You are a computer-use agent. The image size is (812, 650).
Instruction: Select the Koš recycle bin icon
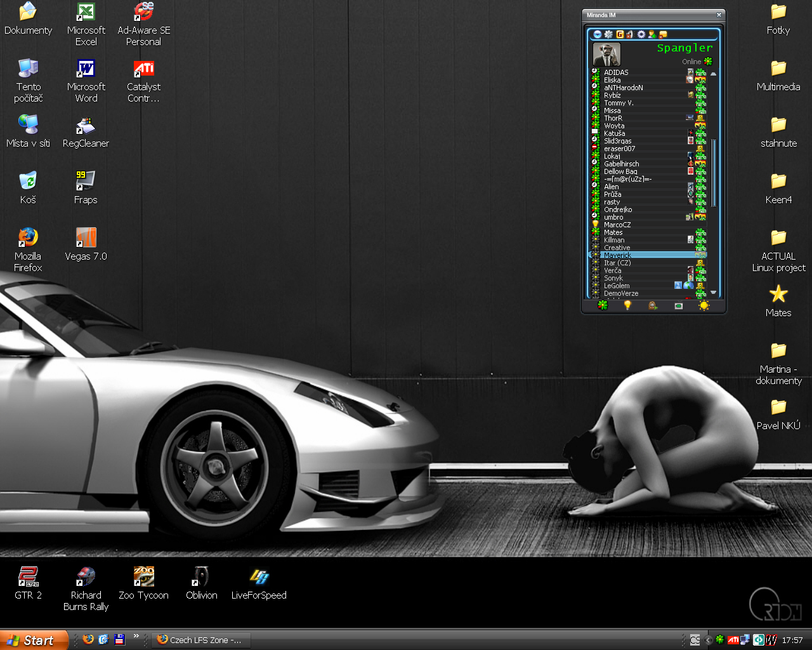click(x=28, y=188)
